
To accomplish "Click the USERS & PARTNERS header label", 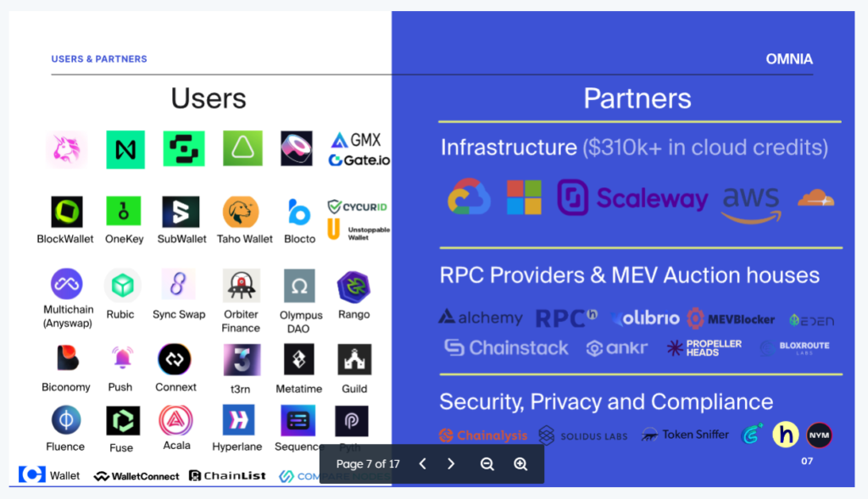I will [99, 58].
